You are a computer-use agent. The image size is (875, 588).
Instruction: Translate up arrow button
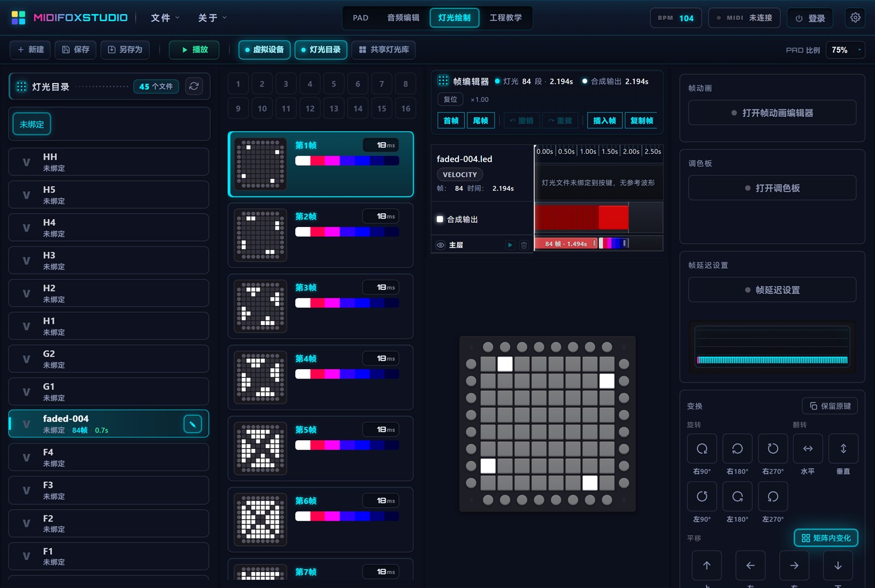(707, 565)
